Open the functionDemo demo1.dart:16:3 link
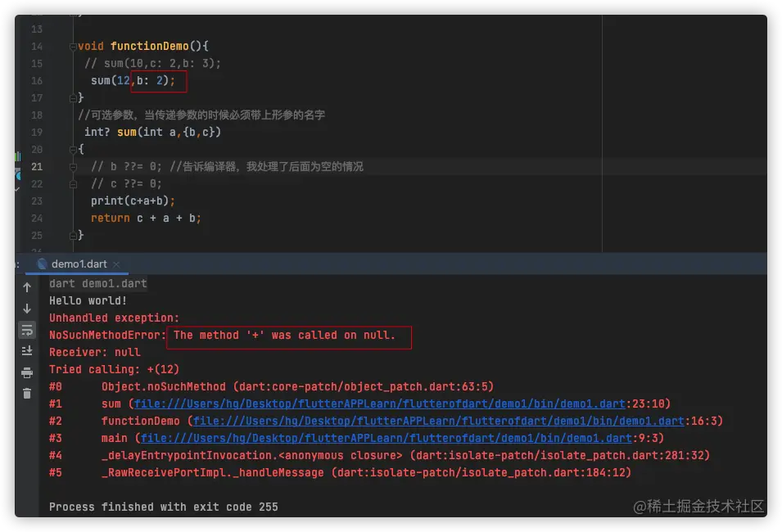 click(438, 421)
